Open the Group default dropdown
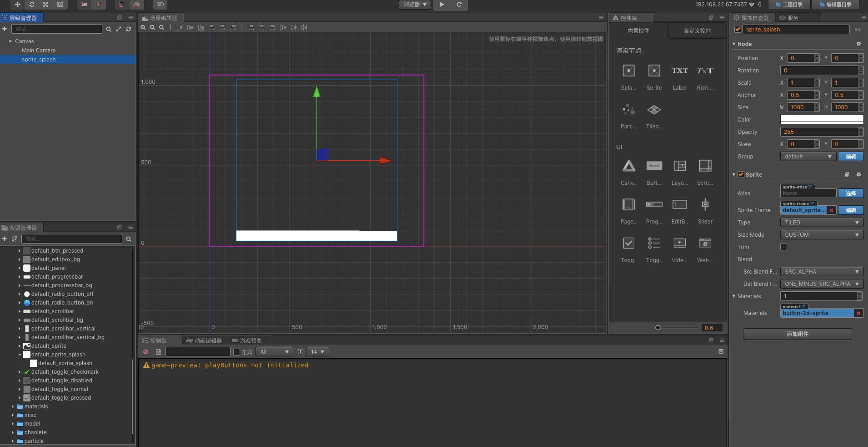 point(808,157)
